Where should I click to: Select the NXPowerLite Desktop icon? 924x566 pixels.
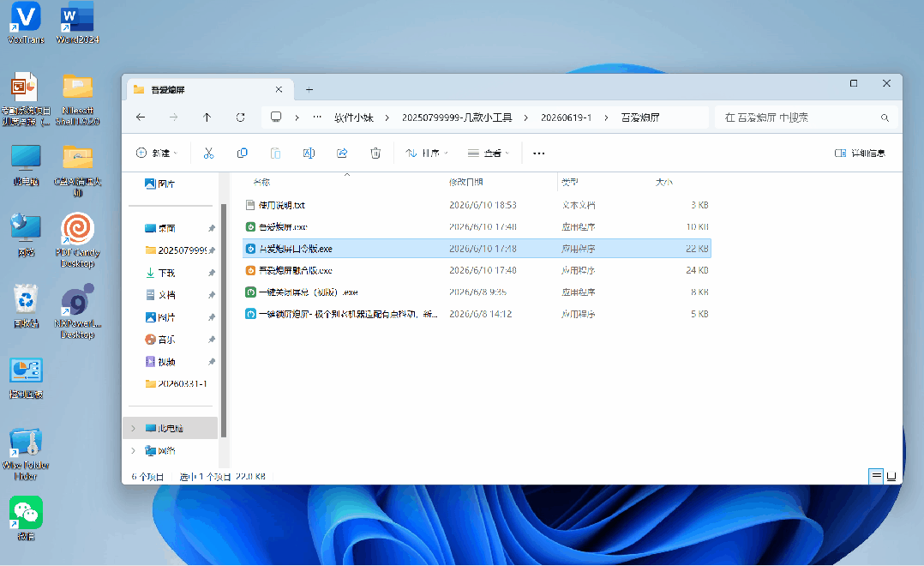point(77,311)
